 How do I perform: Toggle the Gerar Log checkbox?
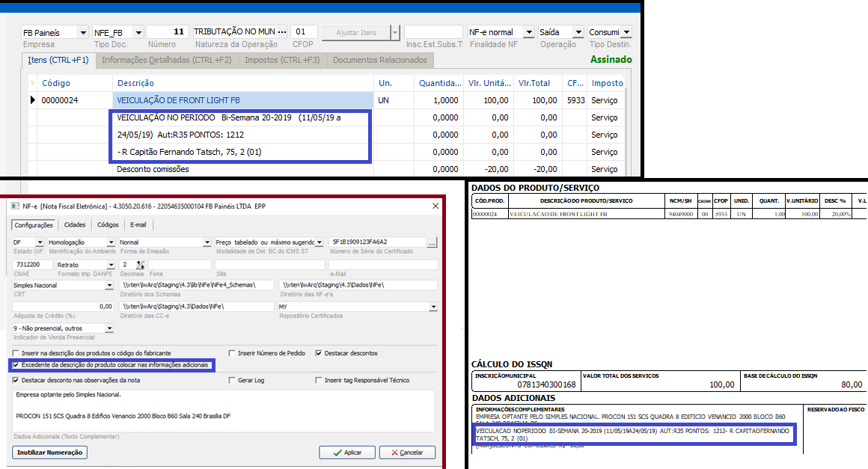pos(232,380)
